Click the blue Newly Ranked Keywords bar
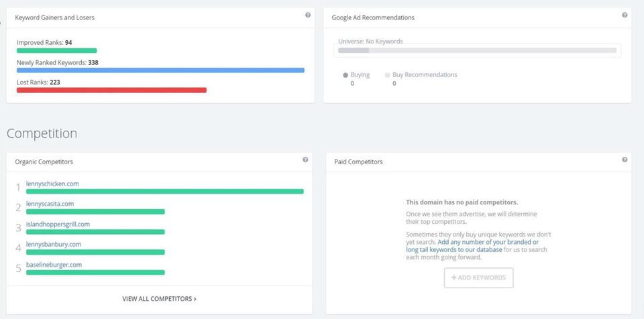The width and height of the screenshot is (644, 319). (160, 70)
